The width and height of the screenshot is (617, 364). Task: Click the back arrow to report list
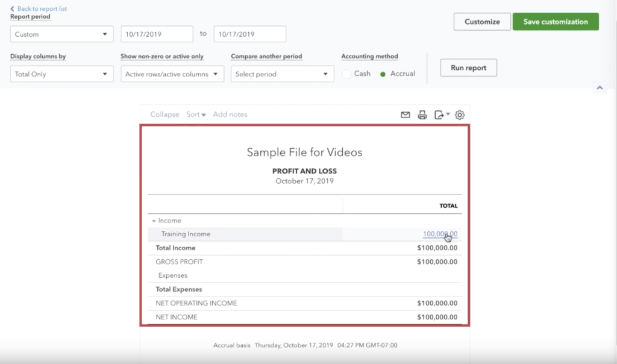[13, 9]
